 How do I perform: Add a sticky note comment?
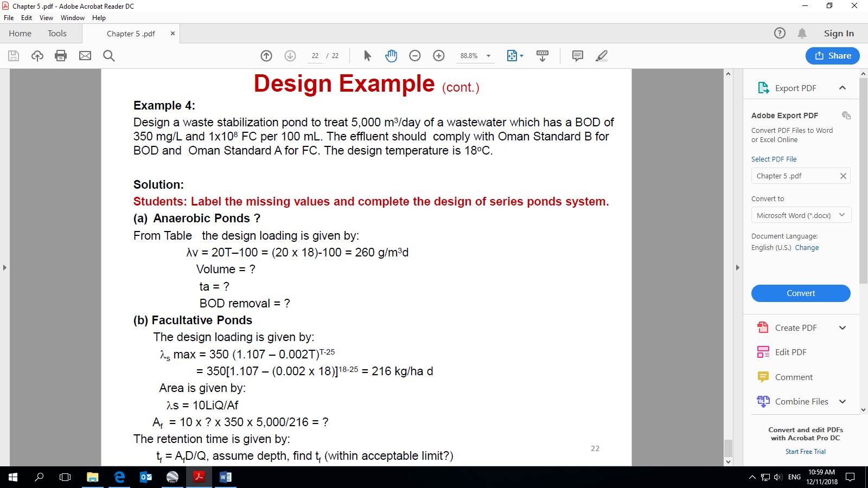point(577,56)
